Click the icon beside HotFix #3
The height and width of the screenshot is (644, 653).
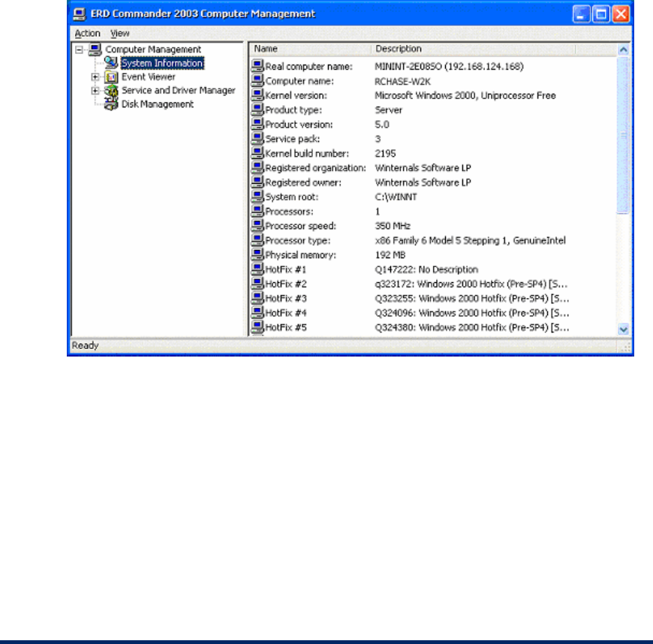pyautogui.click(x=257, y=298)
